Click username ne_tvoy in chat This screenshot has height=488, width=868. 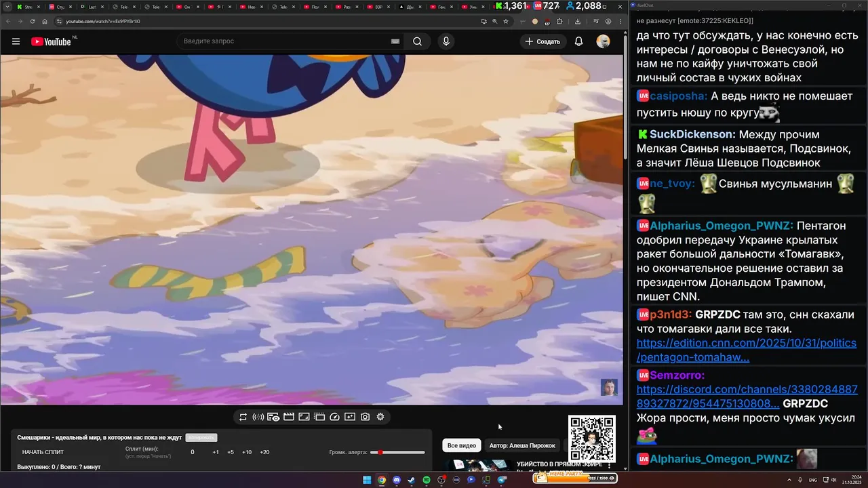coord(673,184)
